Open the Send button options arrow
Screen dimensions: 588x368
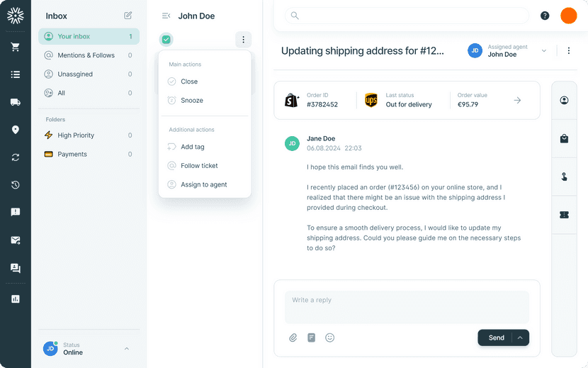click(520, 338)
